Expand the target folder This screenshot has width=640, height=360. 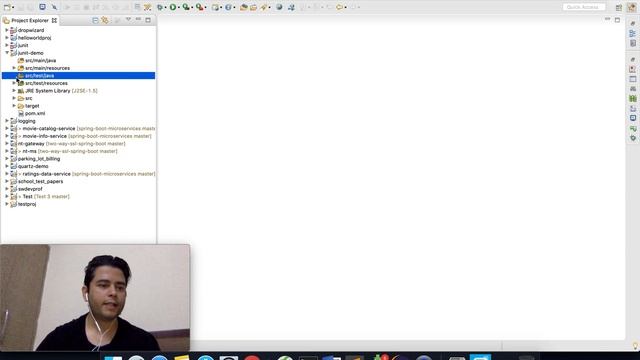point(14,106)
